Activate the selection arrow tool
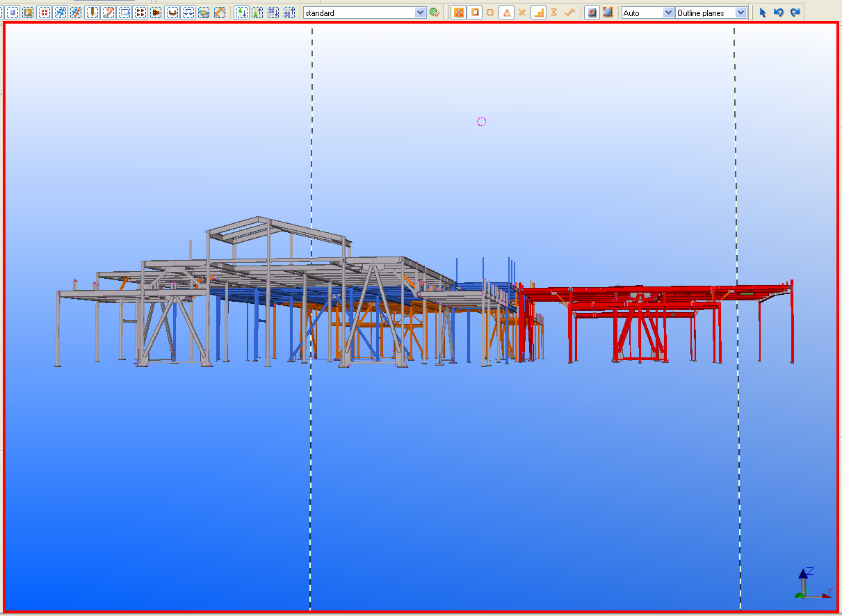This screenshot has height=616, width=842. pos(762,12)
